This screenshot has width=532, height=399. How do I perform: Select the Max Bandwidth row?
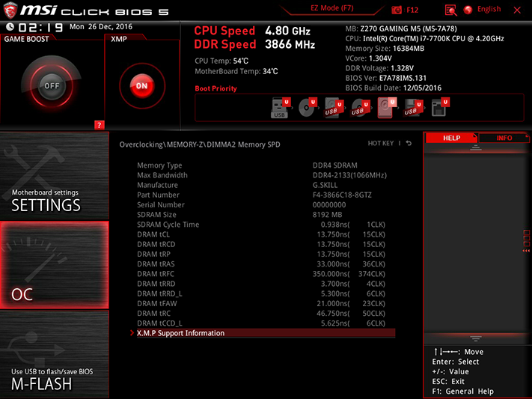(x=263, y=175)
